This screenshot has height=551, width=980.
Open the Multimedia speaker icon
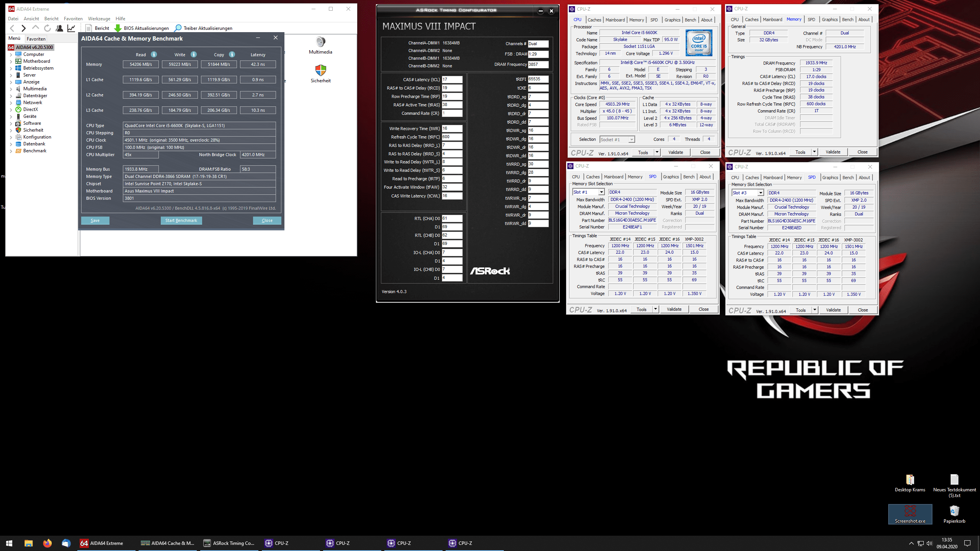320,42
